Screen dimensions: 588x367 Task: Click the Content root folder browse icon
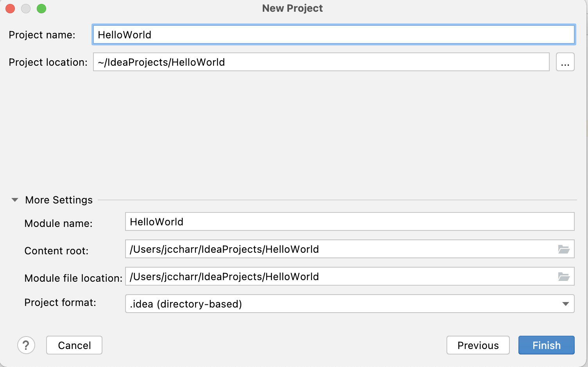(563, 249)
